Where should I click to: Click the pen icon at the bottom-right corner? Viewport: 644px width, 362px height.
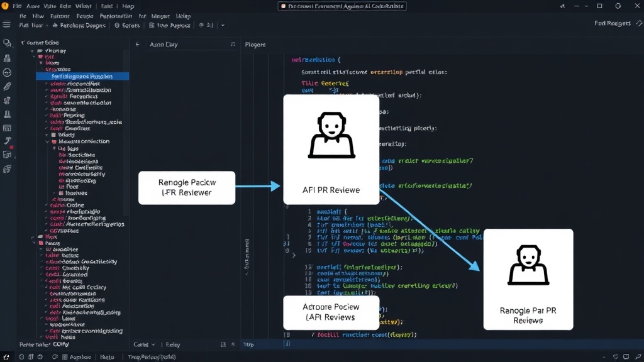tap(638, 357)
